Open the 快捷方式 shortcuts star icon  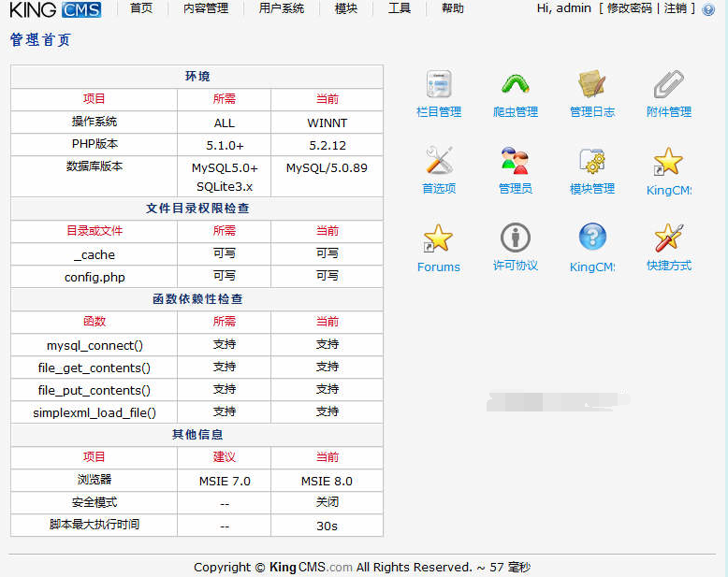pos(668,237)
